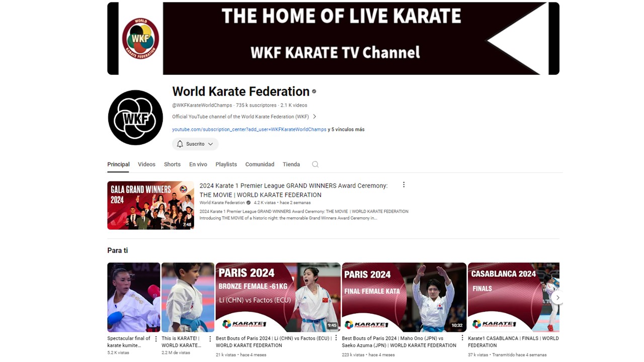Expand the Suscrito dropdown chevron
The width and height of the screenshot is (644, 362).
click(x=210, y=144)
